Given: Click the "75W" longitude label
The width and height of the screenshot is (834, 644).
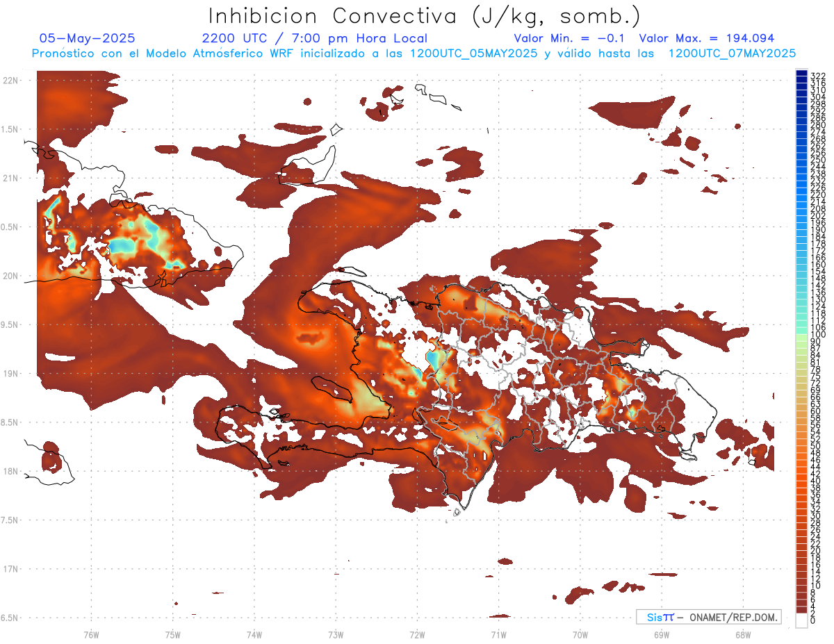Looking at the screenshot, I should pyautogui.click(x=172, y=634).
